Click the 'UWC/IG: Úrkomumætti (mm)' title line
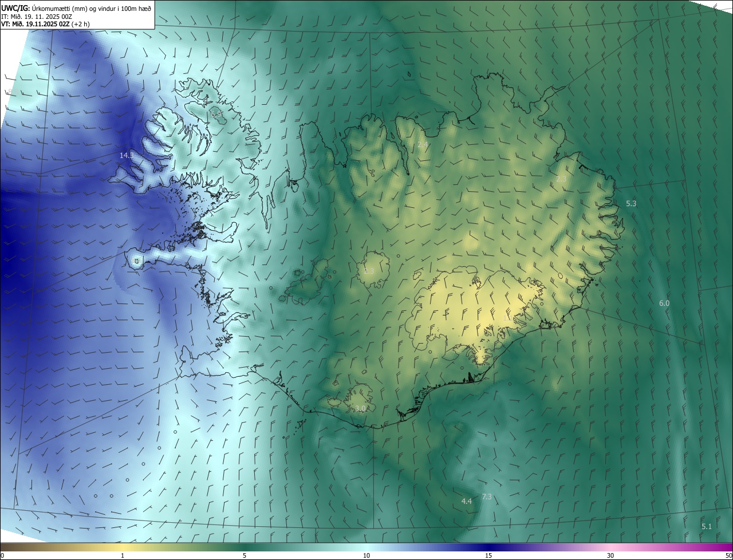 (x=76, y=8)
